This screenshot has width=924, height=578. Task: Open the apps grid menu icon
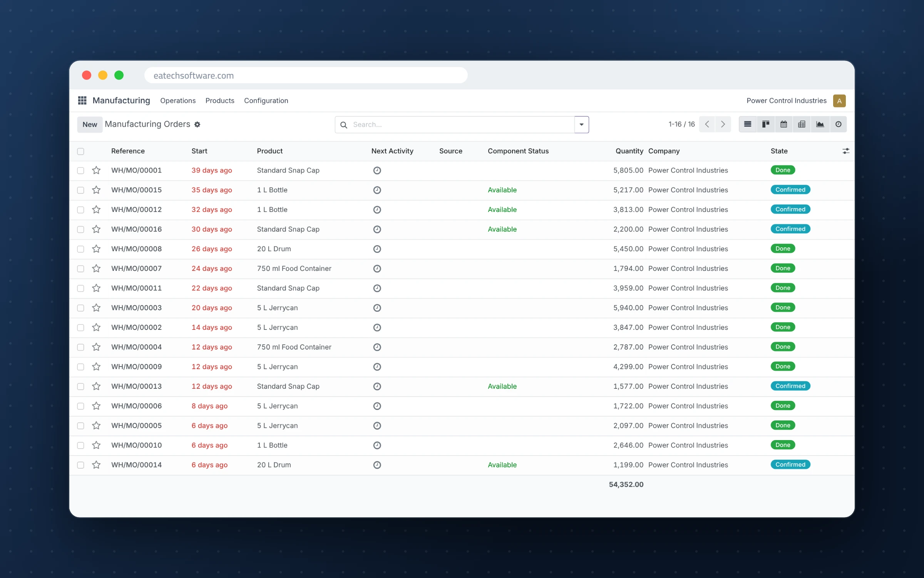click(82, 101)
